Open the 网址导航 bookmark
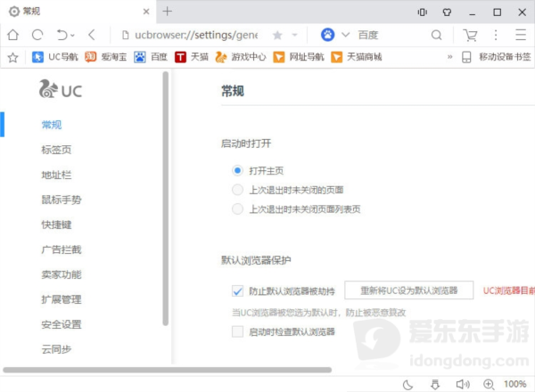This screenshot has width=535, height=392. coord(299,57)
